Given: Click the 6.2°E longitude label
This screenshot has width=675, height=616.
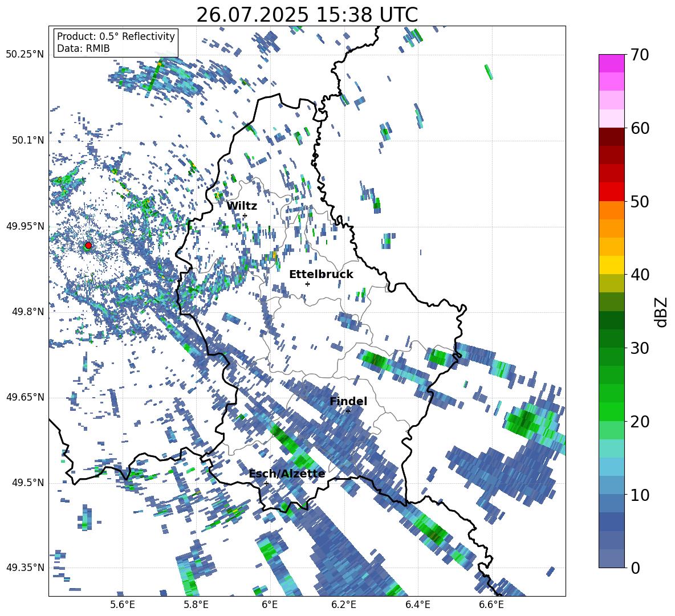Looking at the screenshot, I should click(x=344, y=605).
